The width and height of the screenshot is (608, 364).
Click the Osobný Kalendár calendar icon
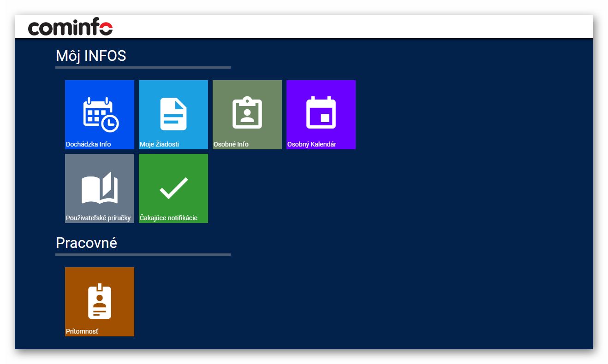click(321, 113)
